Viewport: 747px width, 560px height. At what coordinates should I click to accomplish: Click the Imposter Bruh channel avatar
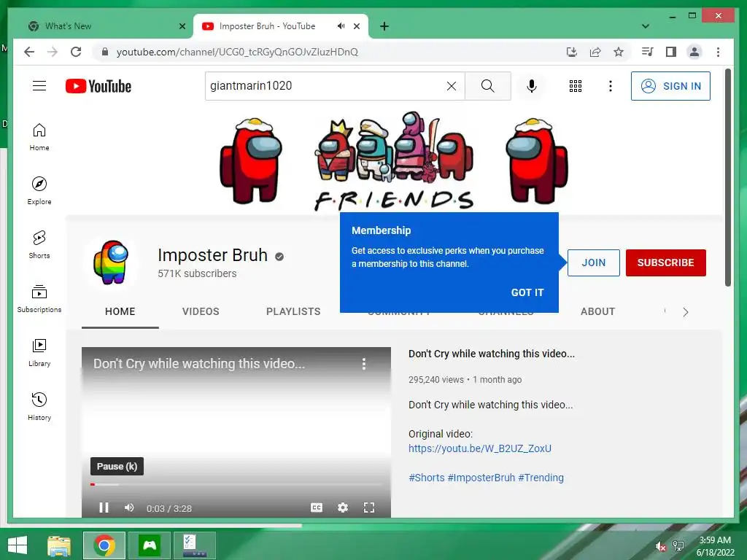(111, 262)
